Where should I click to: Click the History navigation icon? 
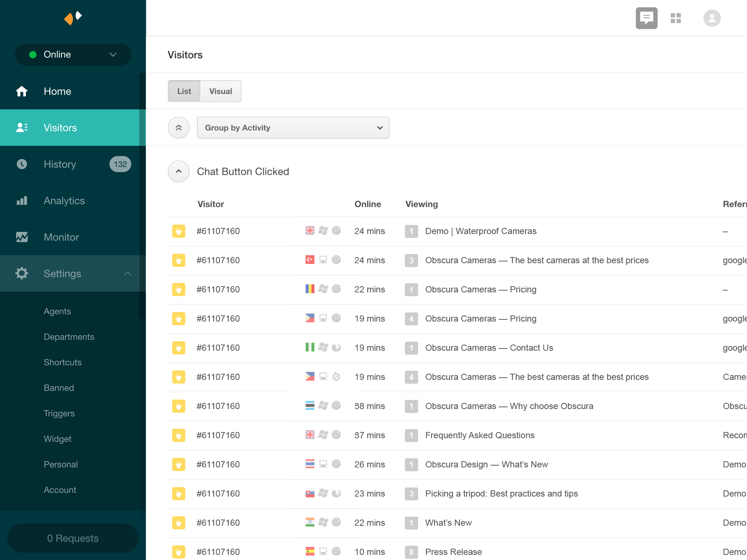tap(22, 164)
